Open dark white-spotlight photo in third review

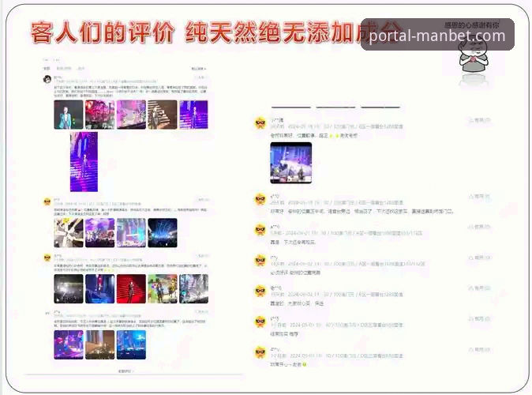tap(68, 288)
